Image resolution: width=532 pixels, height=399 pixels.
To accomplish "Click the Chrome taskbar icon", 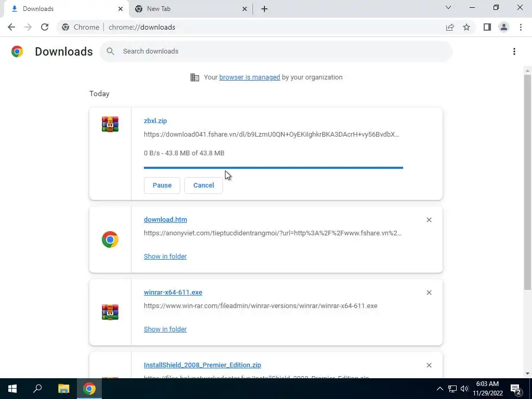I will [x=89, y=389].
